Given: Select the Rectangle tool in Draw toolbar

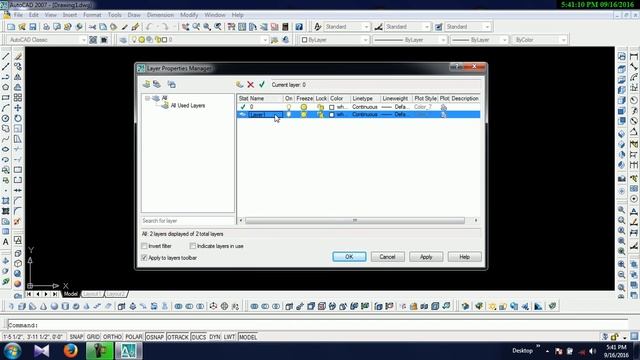Looking at the screenshot, I should pyautogui.click(x=6, y=98).
